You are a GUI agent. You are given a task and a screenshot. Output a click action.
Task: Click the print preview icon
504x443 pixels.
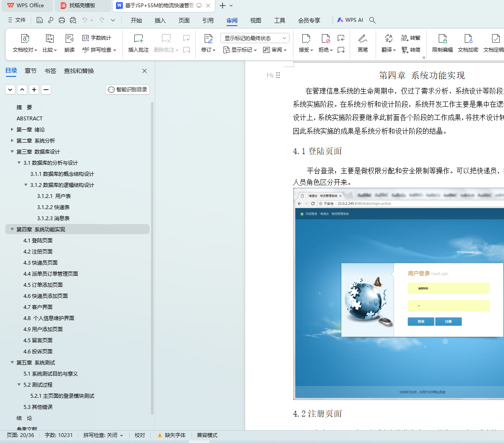pos(73,20)
